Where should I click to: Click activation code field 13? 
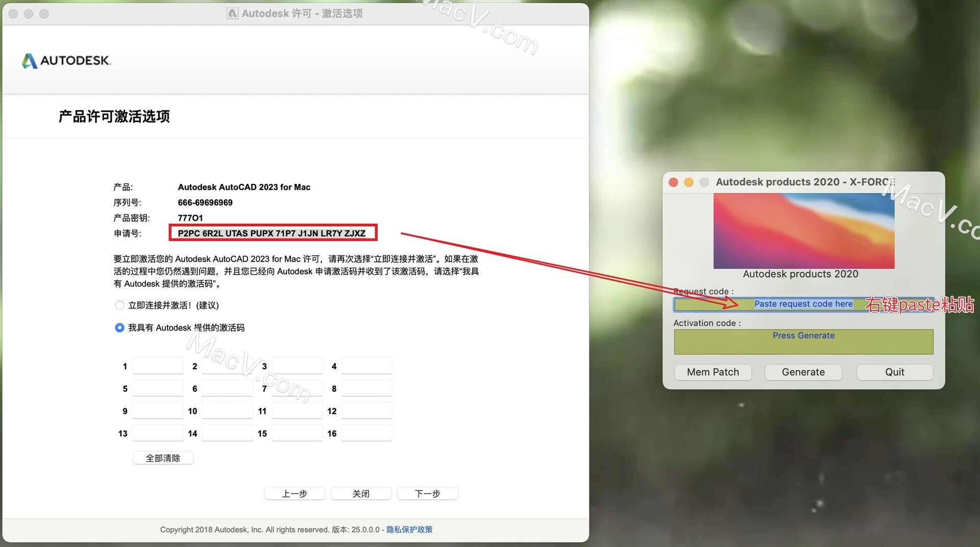click(158, 434)
